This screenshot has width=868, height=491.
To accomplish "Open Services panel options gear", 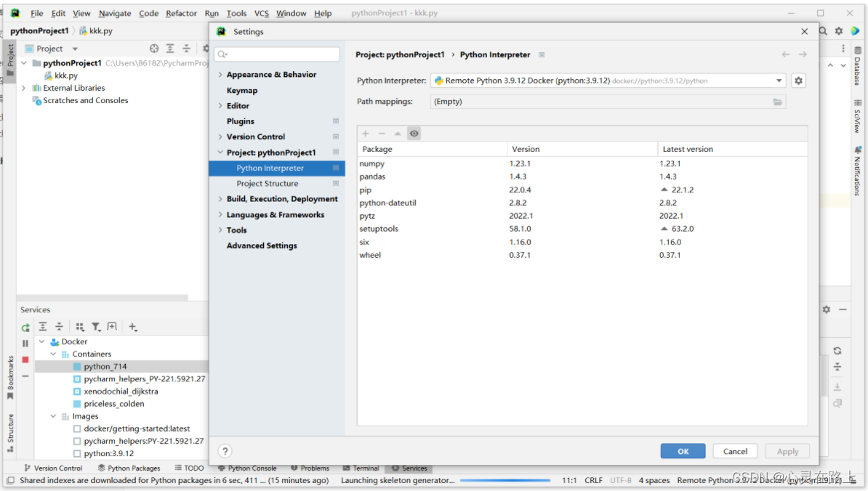I will pos(826,309).
